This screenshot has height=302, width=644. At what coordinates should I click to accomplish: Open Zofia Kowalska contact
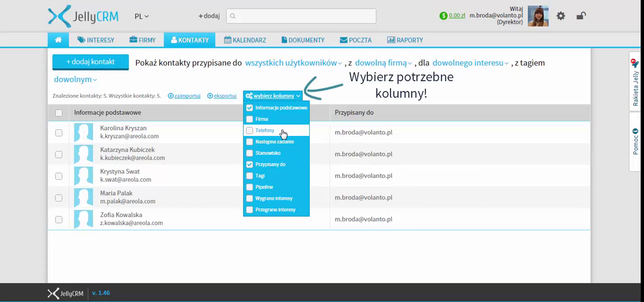coord(121,215)
